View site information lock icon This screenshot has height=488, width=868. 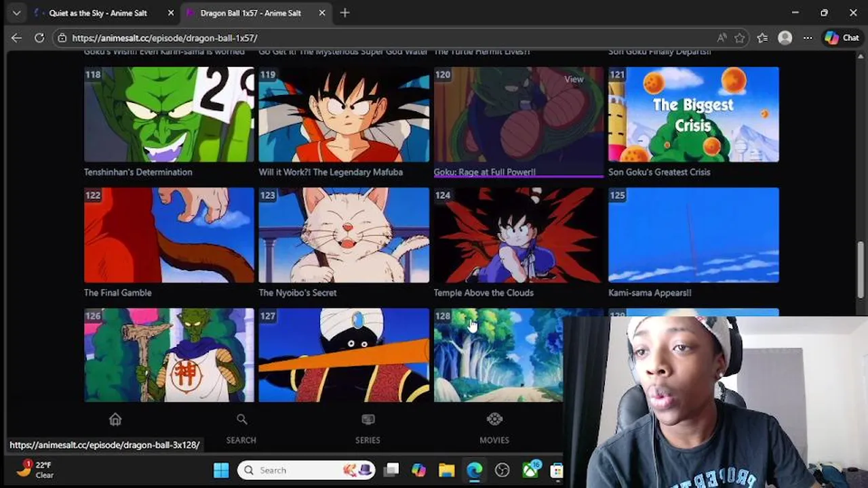click(62, 38)
